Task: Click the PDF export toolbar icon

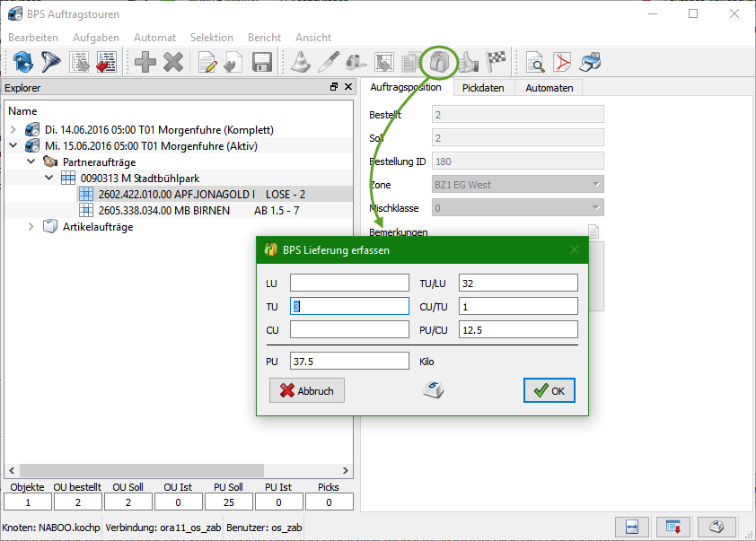Action: pyautogui.click(x=562, y=62)
